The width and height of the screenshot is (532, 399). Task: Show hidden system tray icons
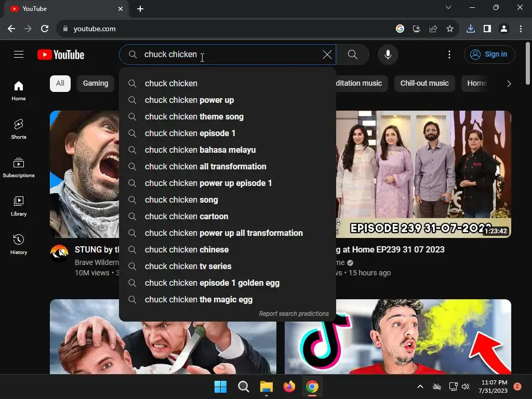click(420, 387)
